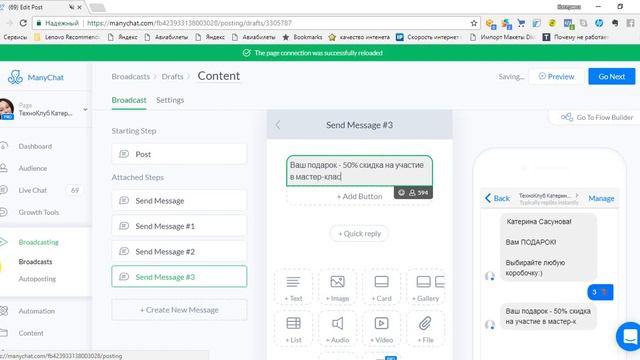640x360 pixels.
Task: Go back using the Send Message #3 chevron
Action: click(278, 125)
